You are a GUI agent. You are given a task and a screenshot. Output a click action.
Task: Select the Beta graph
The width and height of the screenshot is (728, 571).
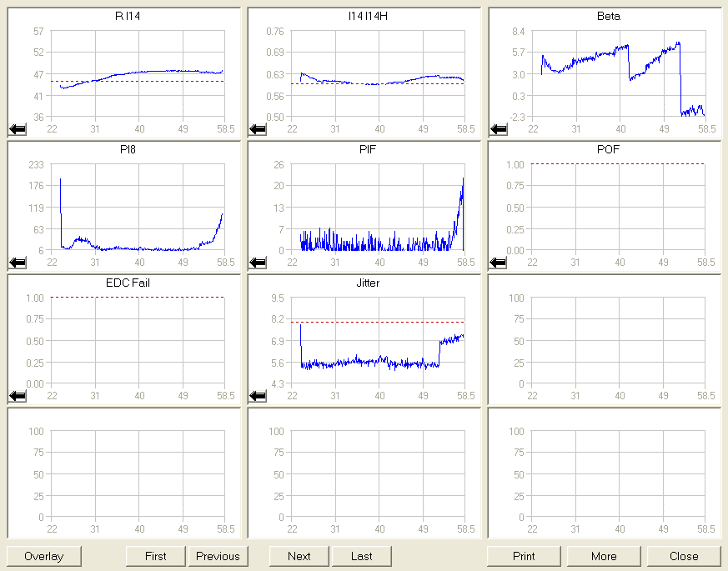point(605,73)
